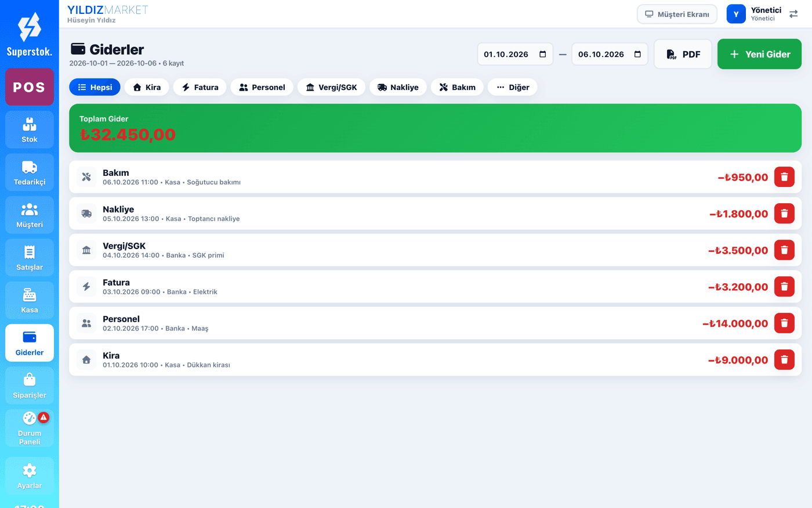Open calendar picker for start date 01.10.2026
This screenshot has height=508, width=812.
[543, 54]
